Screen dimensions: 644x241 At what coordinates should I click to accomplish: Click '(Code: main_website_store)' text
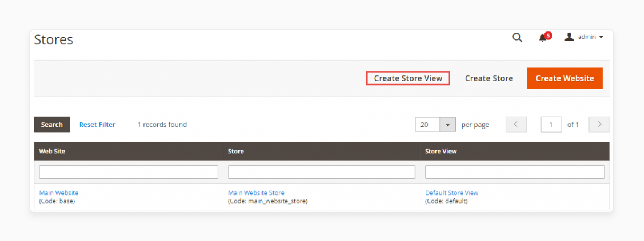[268, 201]
